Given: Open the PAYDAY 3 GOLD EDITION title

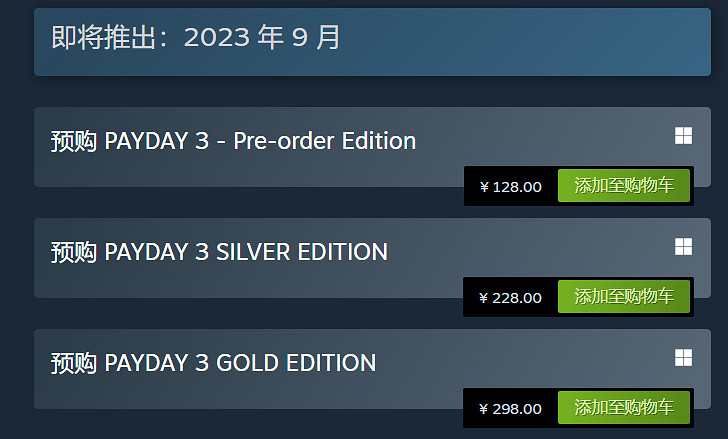Looking at the screenshot, I should click(x=240, y=363).
